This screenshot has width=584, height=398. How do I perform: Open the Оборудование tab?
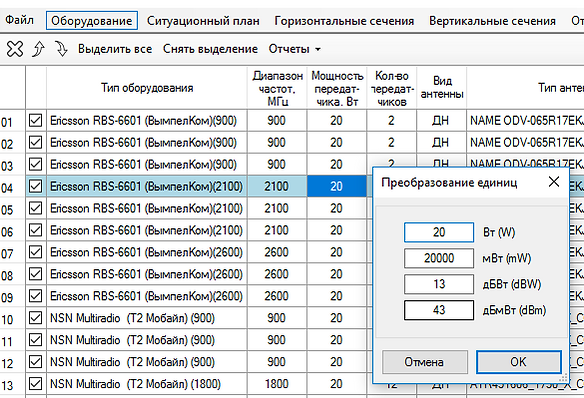[x=92, y=20]
